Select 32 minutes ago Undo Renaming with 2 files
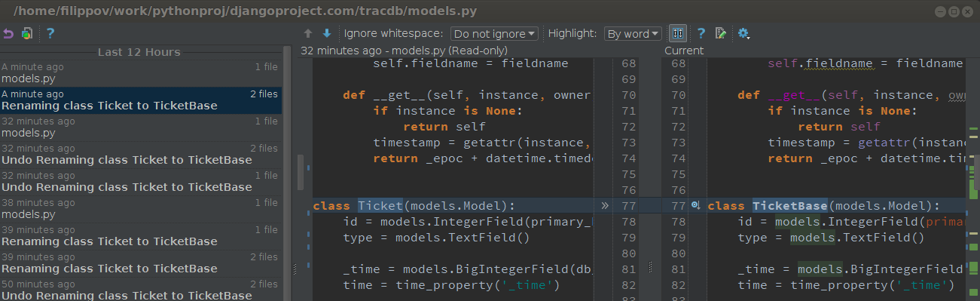980x301 pixels. (x=140, y=155)
